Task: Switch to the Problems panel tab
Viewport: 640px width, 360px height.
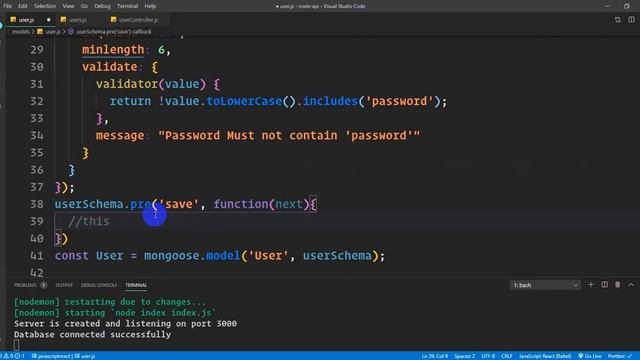Action: point(25,285)
